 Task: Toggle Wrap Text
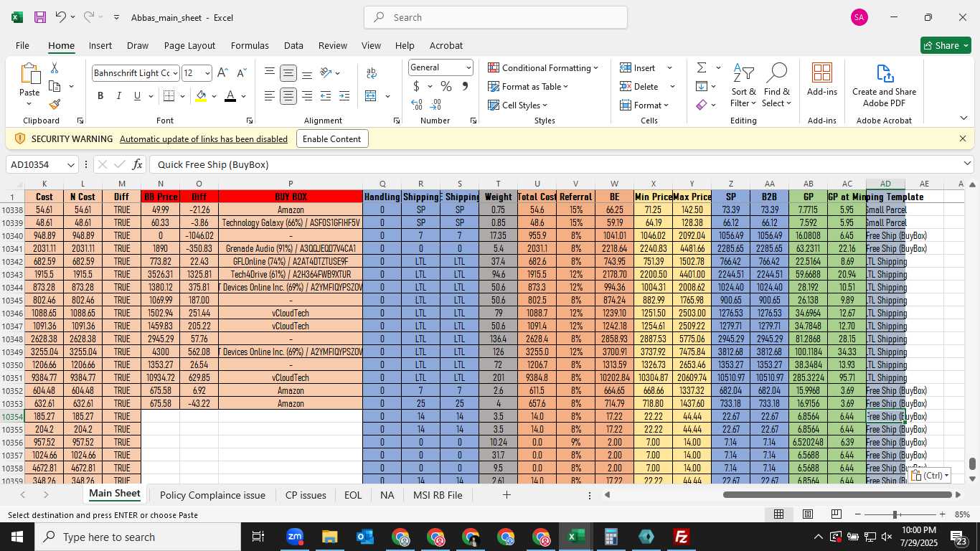tap(372, 73)
